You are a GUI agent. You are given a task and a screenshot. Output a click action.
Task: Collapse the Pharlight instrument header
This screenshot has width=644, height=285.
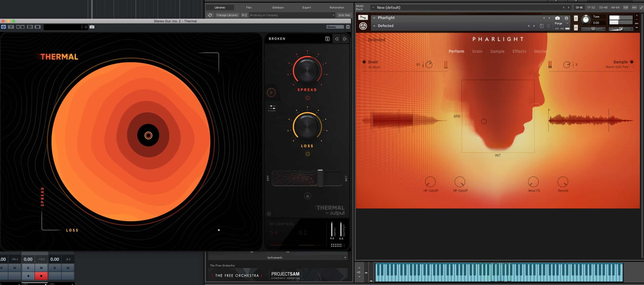(x=374, y=18)
